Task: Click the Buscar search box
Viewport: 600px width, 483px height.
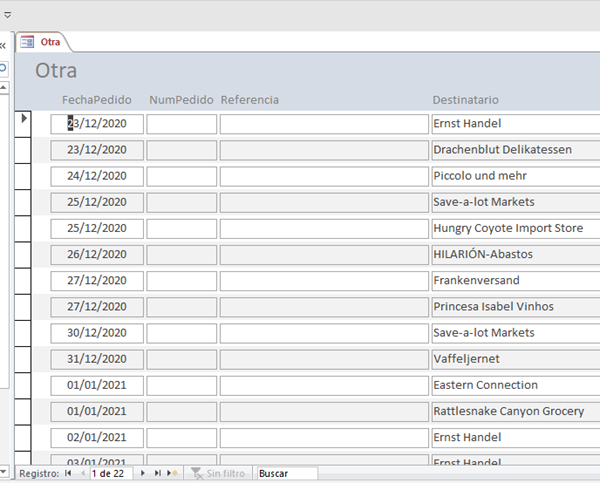Action: click(x=287, y=473)
